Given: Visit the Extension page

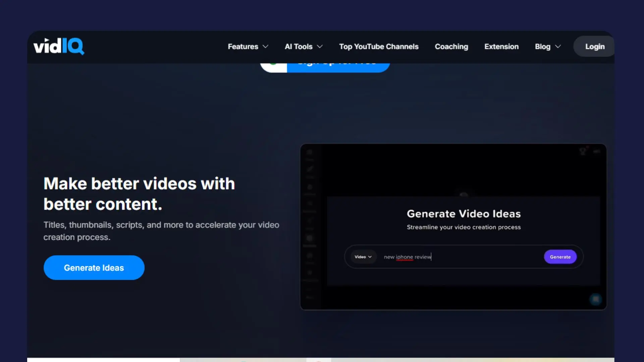Looking at the screenshot, I should [501, 47].
